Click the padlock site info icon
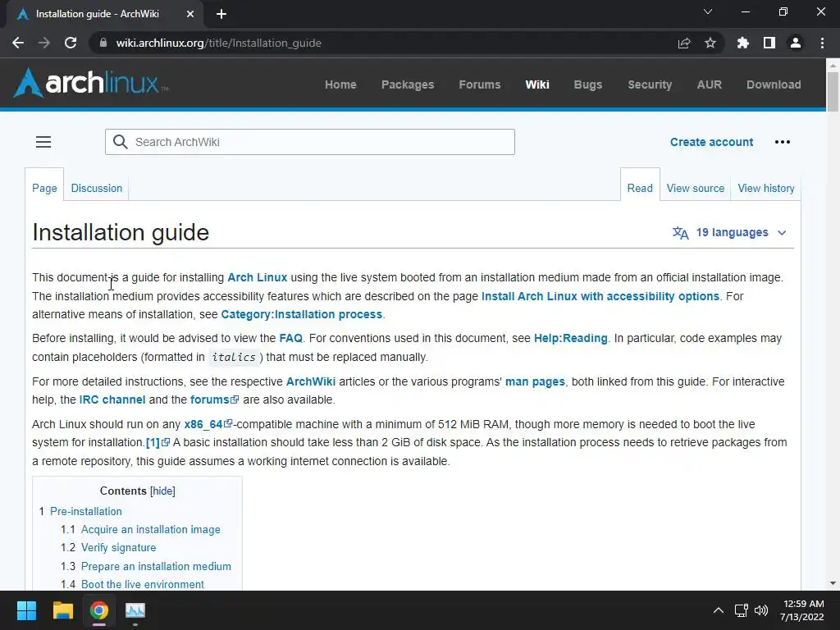840x630 pixels. (x=103, y=43)
